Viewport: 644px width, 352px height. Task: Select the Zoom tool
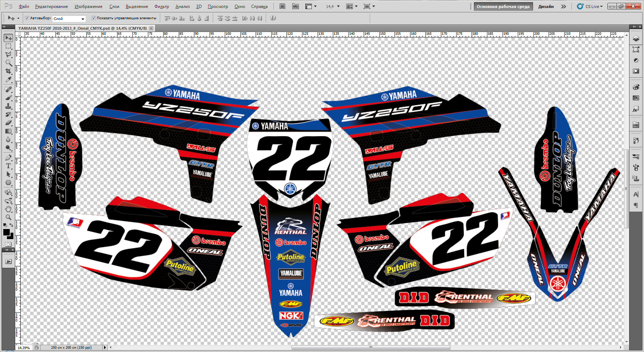8,217
